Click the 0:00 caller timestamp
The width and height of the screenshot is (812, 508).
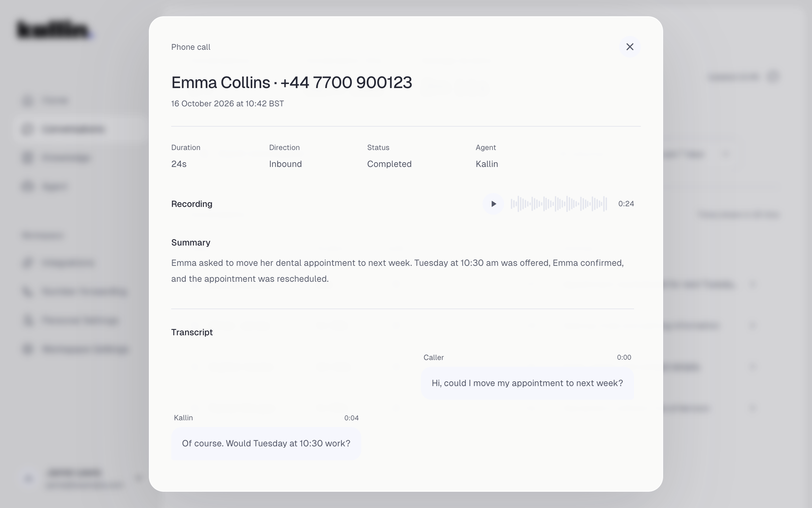pos(624,357)
